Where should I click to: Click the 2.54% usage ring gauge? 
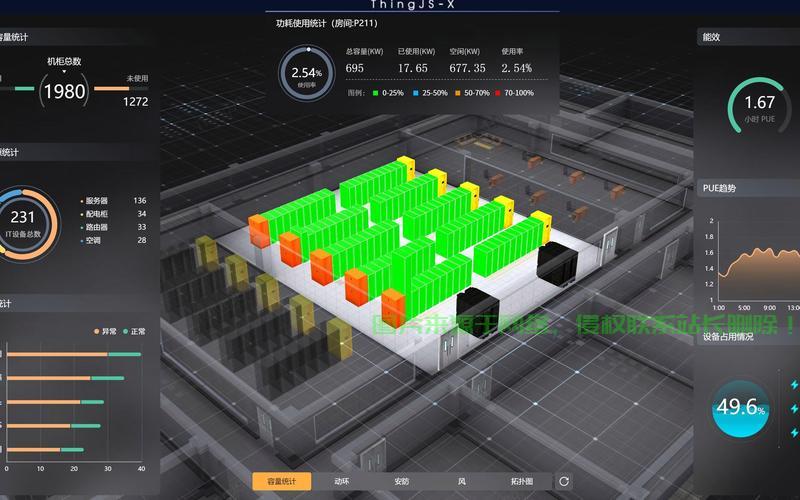click(307, 74)
